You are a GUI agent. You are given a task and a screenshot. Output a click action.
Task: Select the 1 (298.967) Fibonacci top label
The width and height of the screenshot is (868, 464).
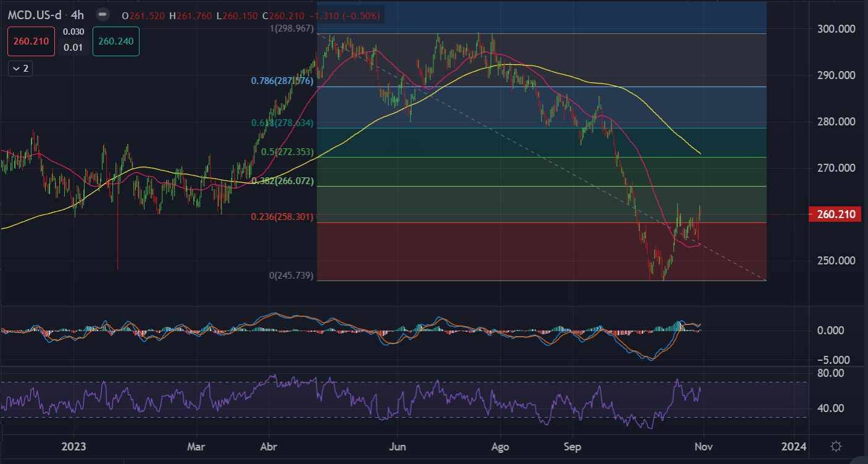(x=291, y=28)
